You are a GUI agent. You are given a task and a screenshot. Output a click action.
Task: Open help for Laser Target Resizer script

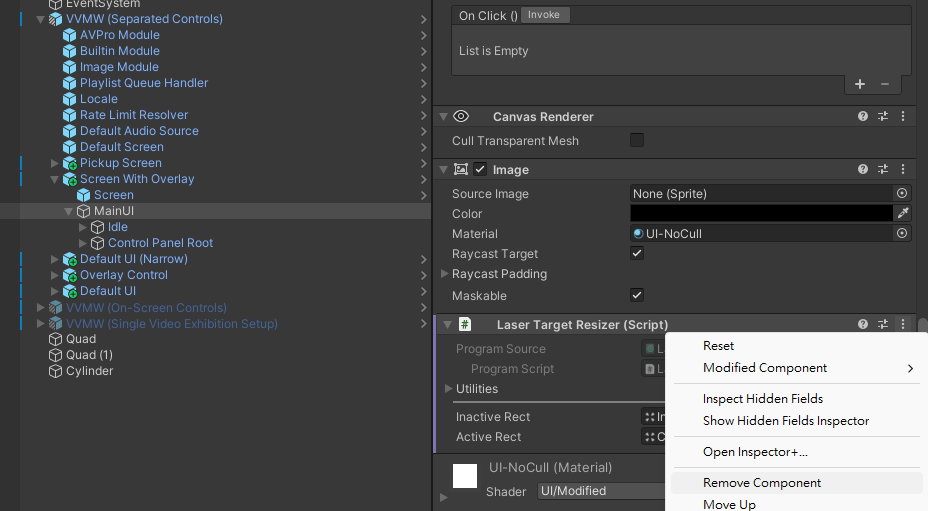coord(863,325)
